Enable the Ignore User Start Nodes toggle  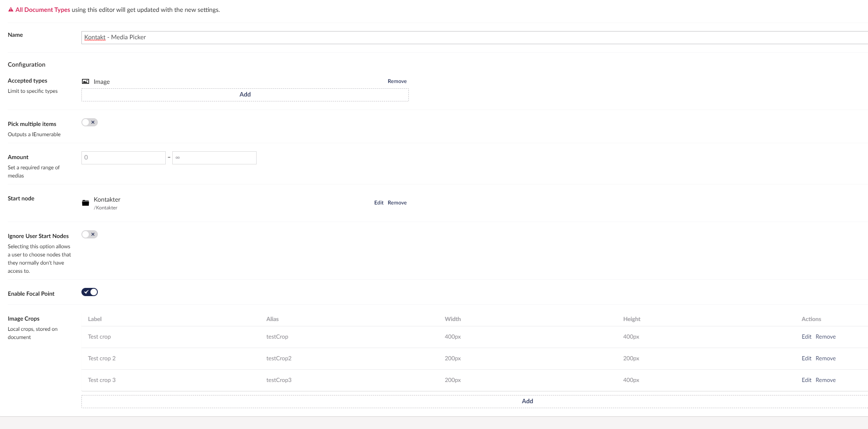click(x=89, y=234)
